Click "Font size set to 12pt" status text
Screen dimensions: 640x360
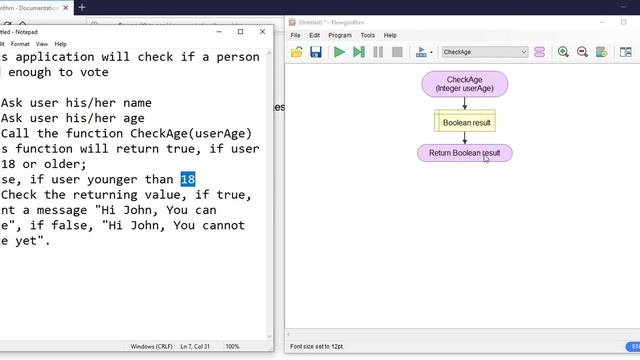(317, 347)
